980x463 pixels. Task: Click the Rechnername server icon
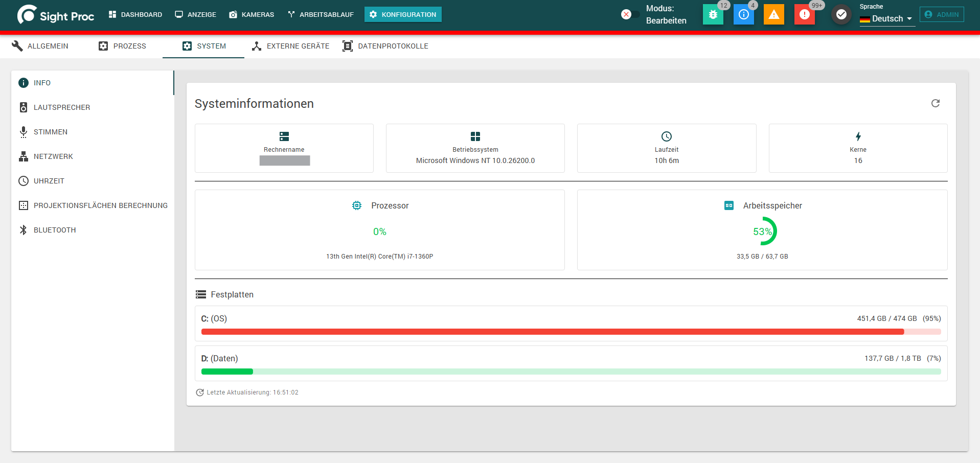(x=284, y=136)
